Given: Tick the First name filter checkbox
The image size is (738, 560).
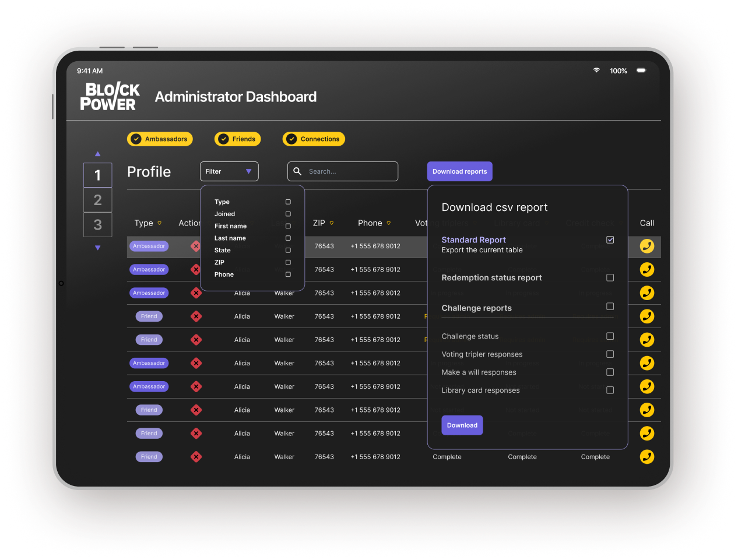Looking at the screenshot, I should [x=288, y=226].
